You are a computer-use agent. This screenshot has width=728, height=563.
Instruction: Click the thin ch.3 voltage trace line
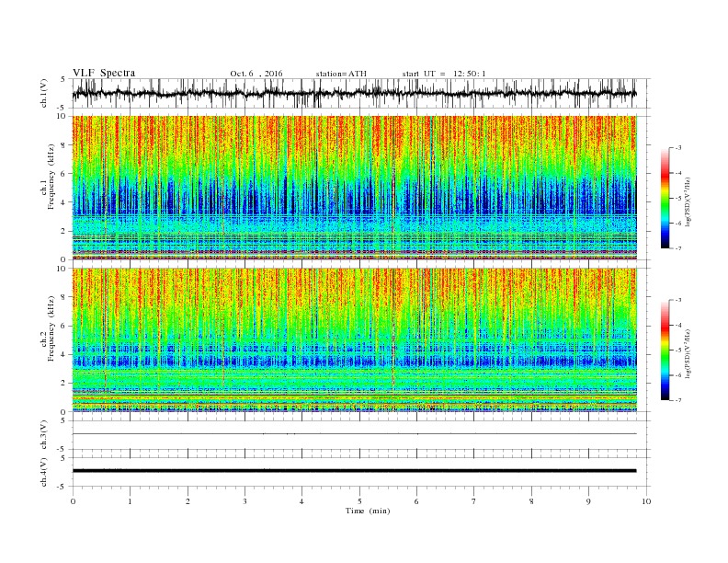click(354, 434)
